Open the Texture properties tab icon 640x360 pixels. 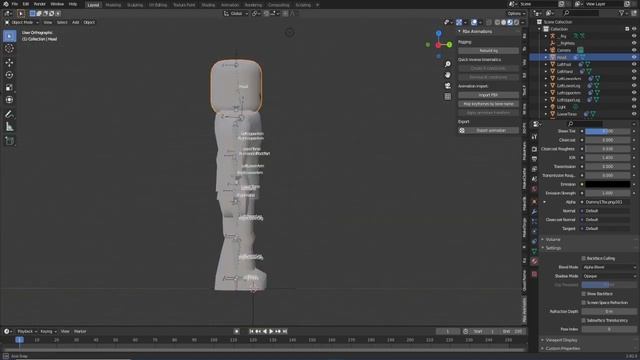[x=534, y=274]
